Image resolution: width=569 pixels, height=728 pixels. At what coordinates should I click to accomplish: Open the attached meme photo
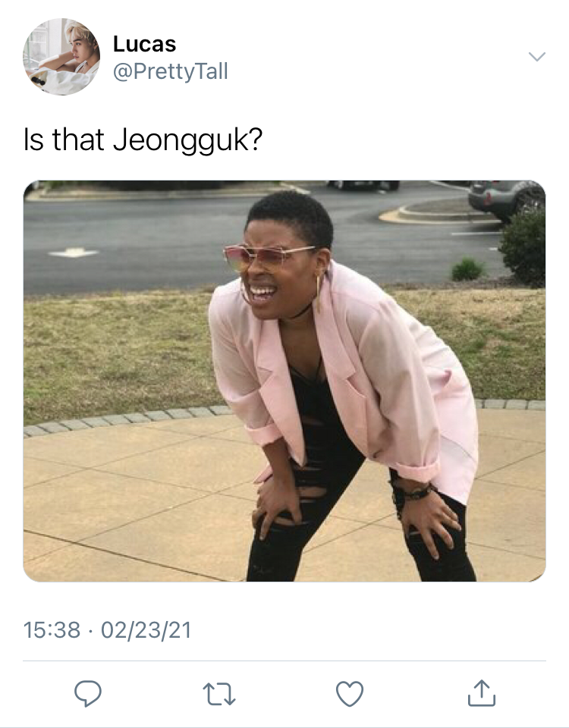coord(284,381)
